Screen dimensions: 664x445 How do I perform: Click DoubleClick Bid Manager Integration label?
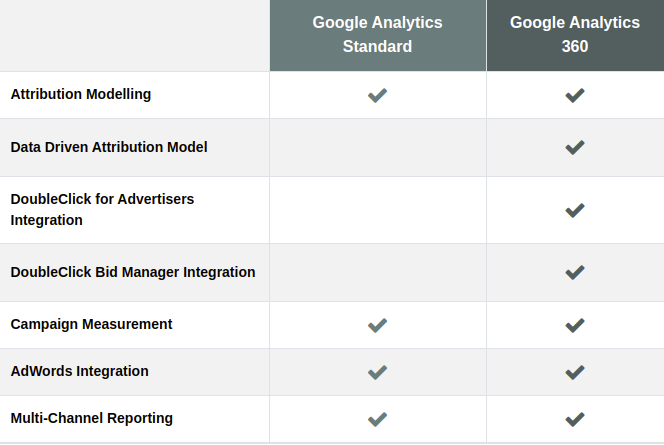[x=133, y=272]
